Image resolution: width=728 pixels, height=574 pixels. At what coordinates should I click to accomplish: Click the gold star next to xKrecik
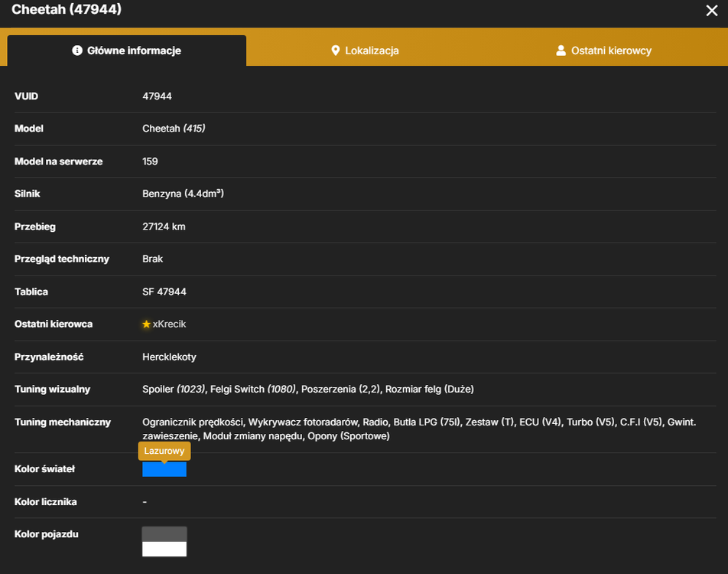coord(146,324)
